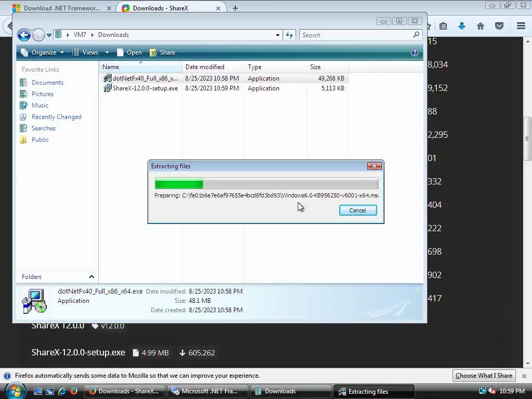Sort files by Date modified column
Viewport: 532px width, 399px height.
click(213, 67)
